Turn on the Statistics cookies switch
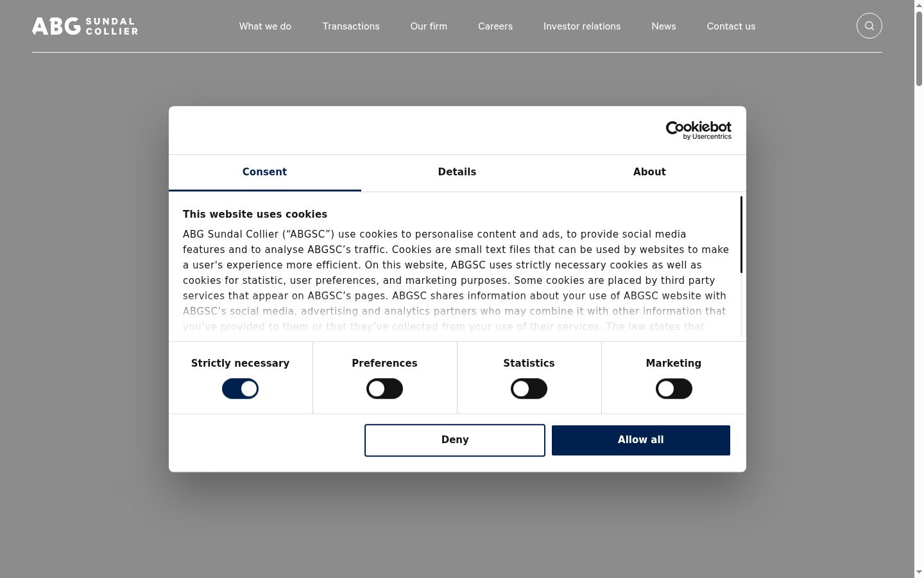The image size is (924, 578). coord(529,389)
